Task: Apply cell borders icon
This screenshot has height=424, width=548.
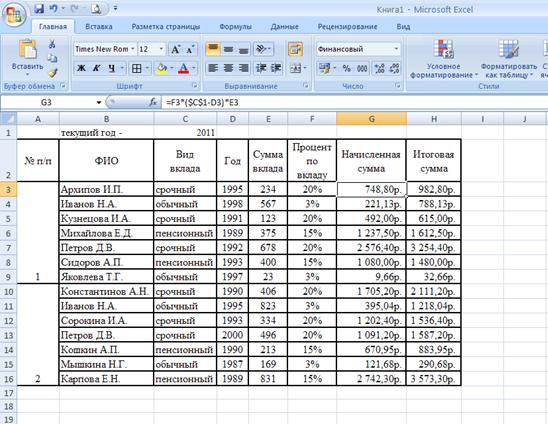Action: 137,69
